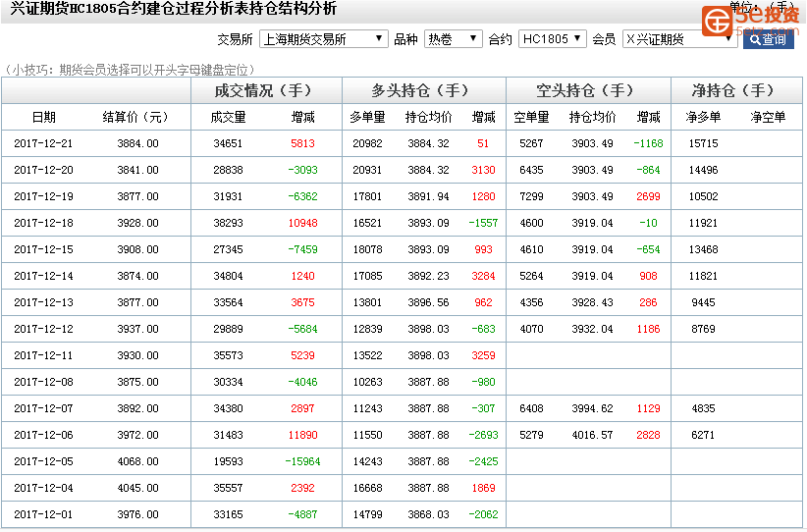Open the 交易所 exchange dropdown

point(323,39)
